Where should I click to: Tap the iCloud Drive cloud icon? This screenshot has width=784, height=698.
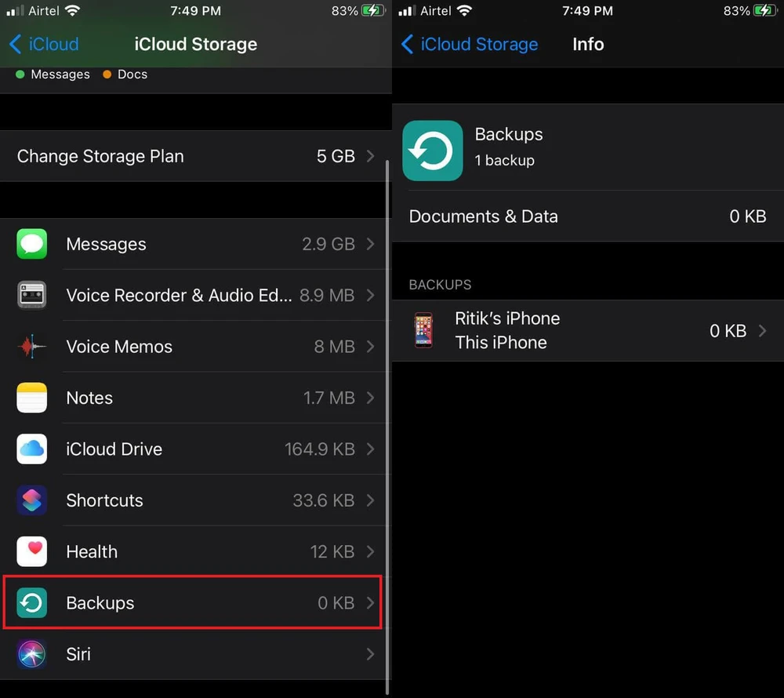point(32,449)
